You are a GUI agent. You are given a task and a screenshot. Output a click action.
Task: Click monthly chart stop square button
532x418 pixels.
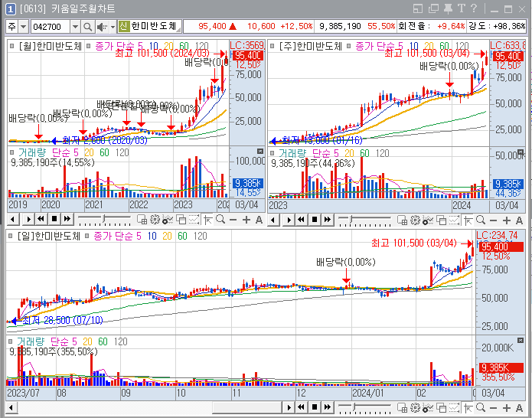click(x=54, y=219)
